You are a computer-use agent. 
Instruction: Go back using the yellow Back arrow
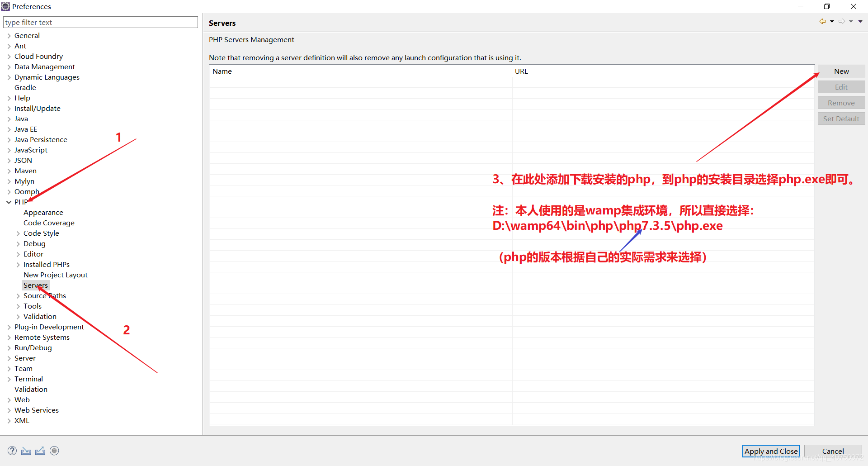[x=822, y=21]
